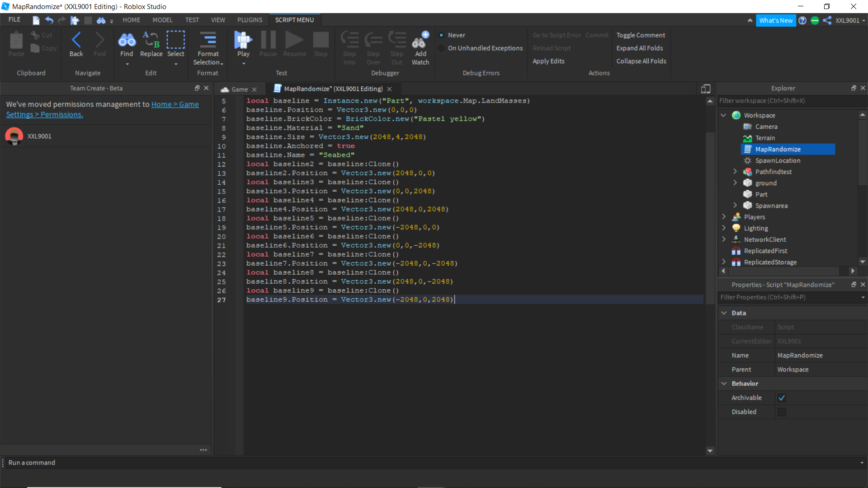The width and height of the screenshot is (868, 488).
Task: Open the script split-view icon
Action: (x=706, y=89)
